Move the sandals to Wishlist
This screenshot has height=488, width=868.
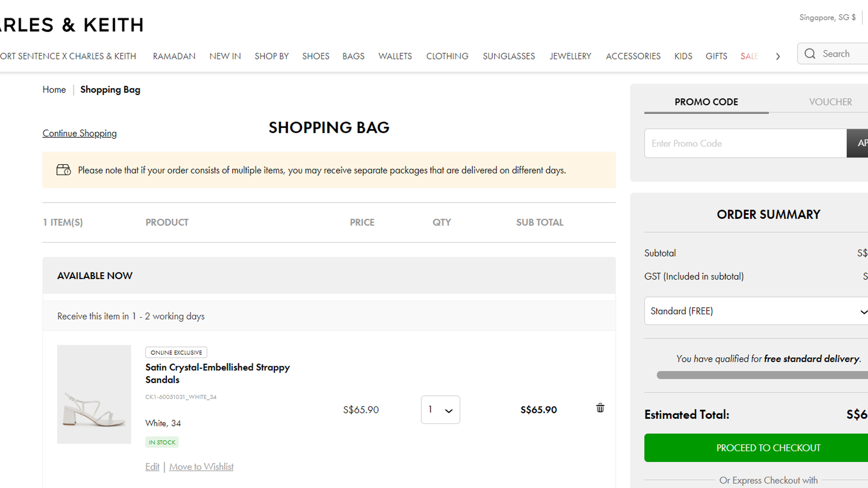(x=201, y=467)
